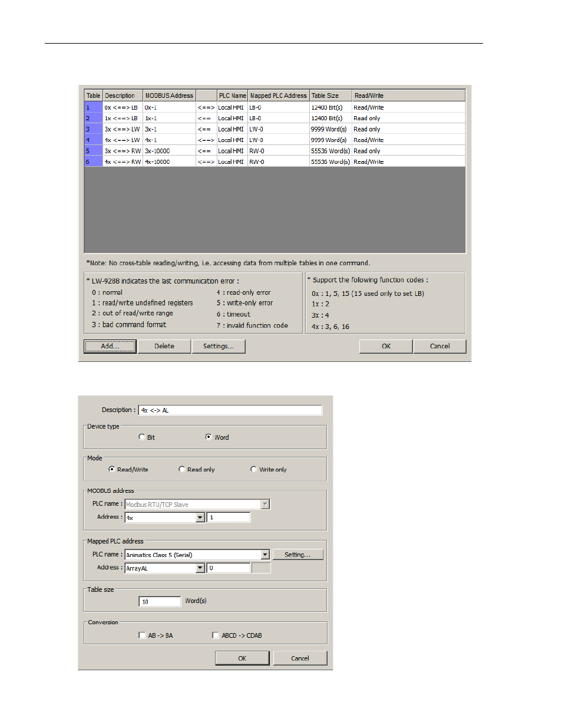Click Cancel in the address mapping dialog
Image resolution: width=562 pixels, height=728 pixels.
[300, 658]
